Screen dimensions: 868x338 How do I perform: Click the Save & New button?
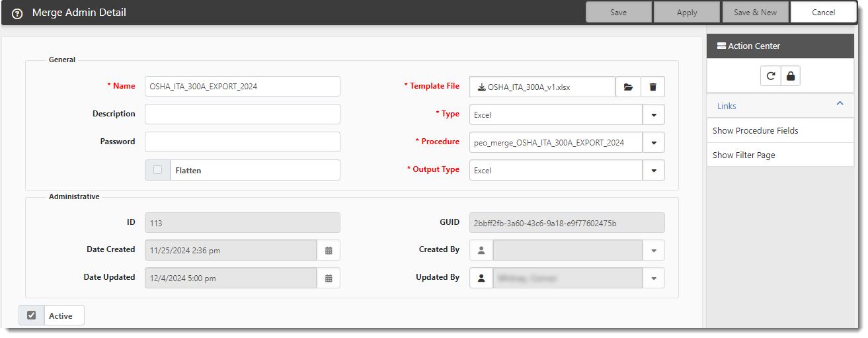[755, 13]
